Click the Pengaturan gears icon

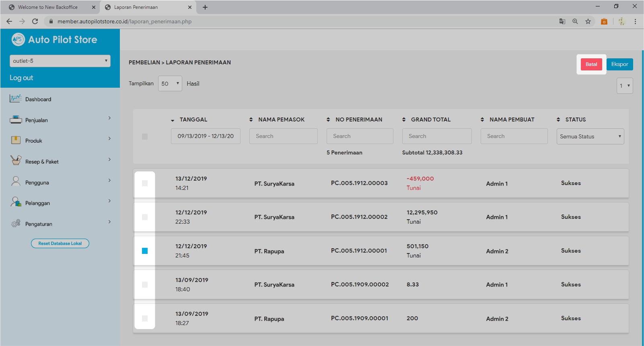[x=16, y=223]
